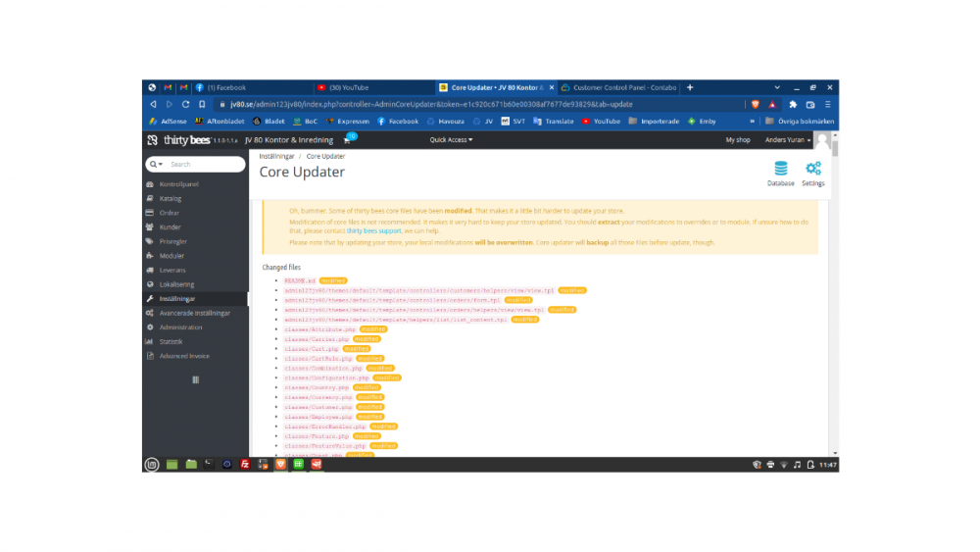Click the shopping cart icon in header
The height and width of the screenshot is (552, 980).
click(x=347, y=140)
